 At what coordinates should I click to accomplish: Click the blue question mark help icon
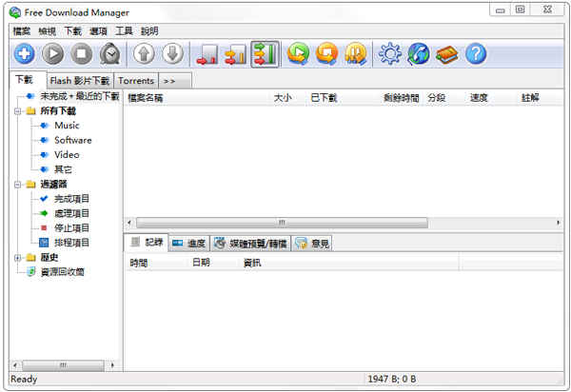pos(476,54)
